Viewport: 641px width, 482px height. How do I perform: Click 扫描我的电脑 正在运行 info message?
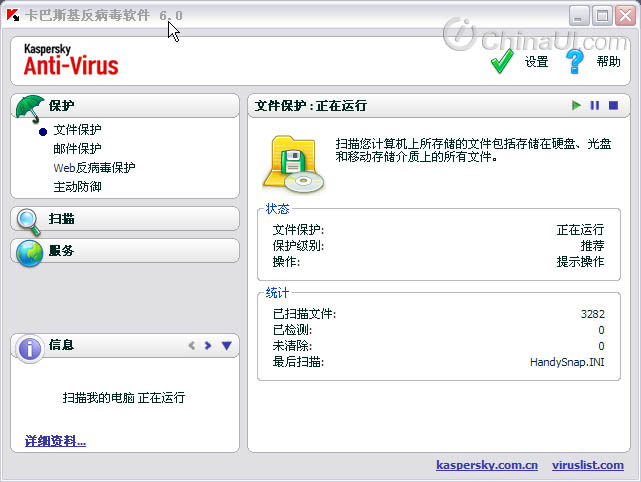[124, 397]
